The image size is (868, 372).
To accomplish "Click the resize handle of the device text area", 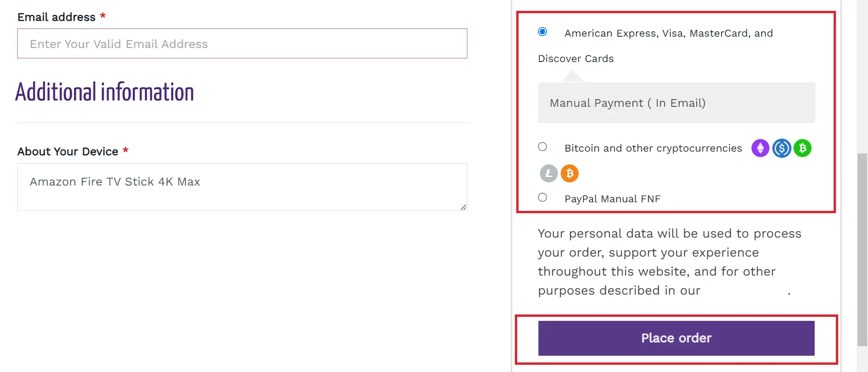I will [463, 207].
